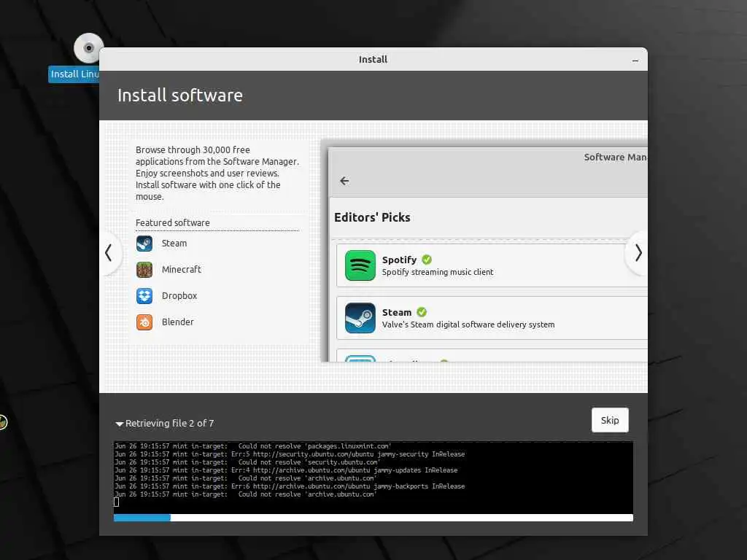Click log line about packages.linuxmint.com
Viewport: 747px width, 560px height.
253,446
